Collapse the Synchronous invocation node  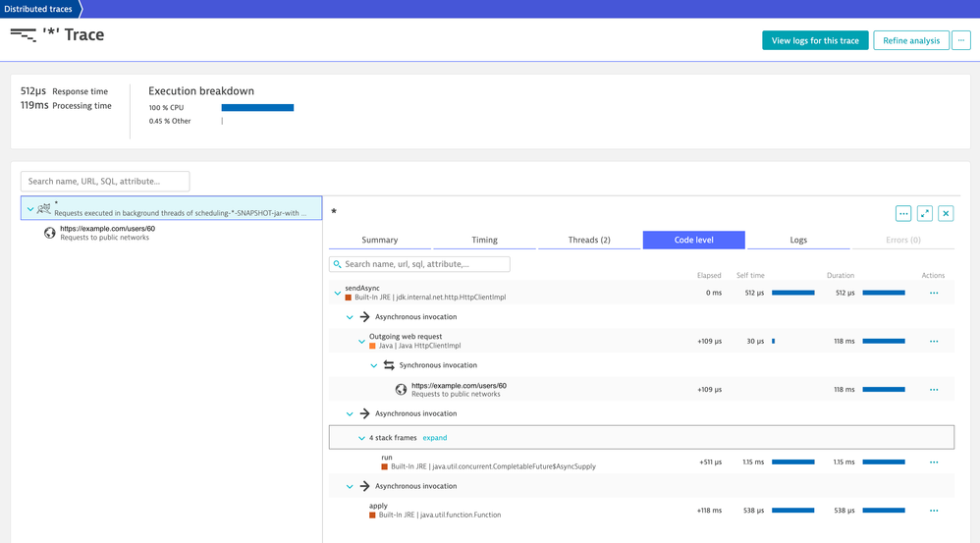coord(373,365)
